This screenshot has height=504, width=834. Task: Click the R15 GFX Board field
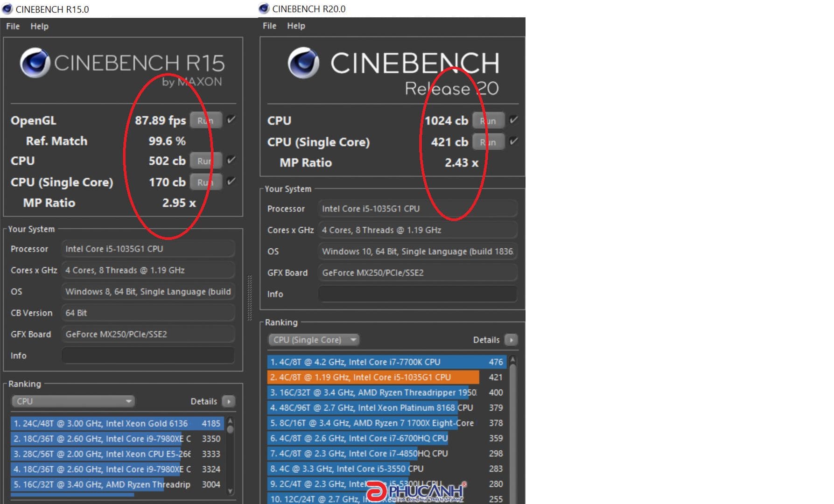point(148,334)
